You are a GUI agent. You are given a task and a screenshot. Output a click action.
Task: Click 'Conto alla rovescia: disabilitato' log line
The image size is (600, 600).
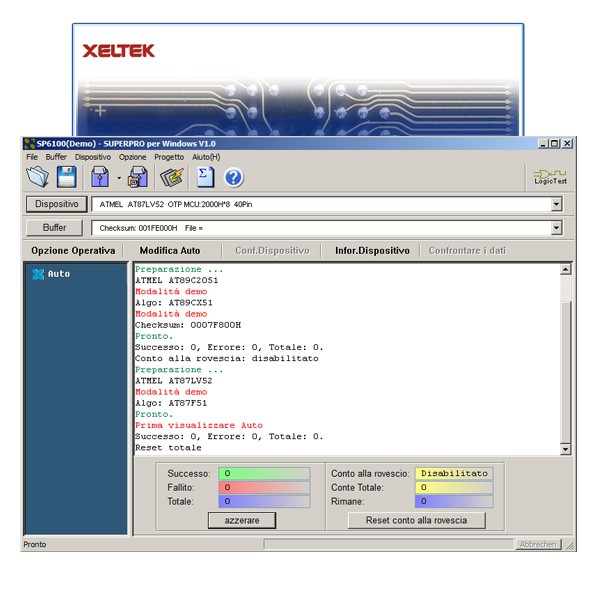pyautogui.click(x=227, y=358)
